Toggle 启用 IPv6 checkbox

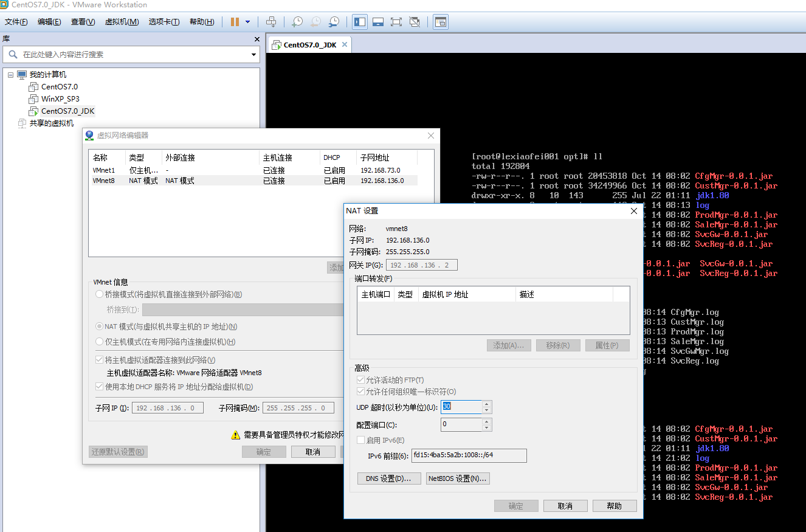(x=361, y=440)
